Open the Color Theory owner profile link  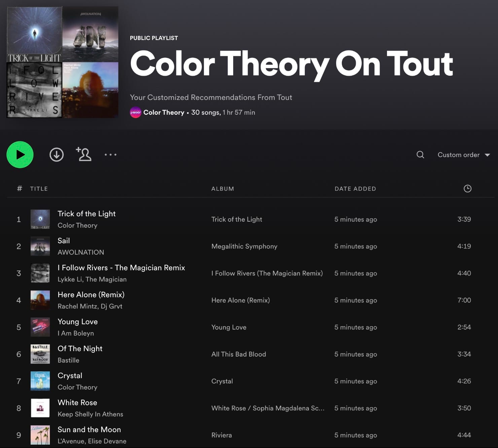[x=164, y=112]
